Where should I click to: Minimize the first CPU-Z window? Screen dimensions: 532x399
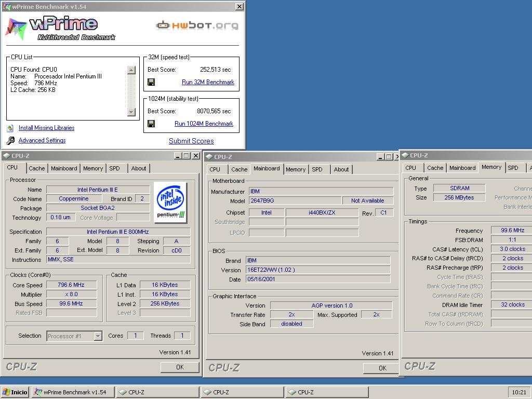pyautogui.click(x=178, y=156)
